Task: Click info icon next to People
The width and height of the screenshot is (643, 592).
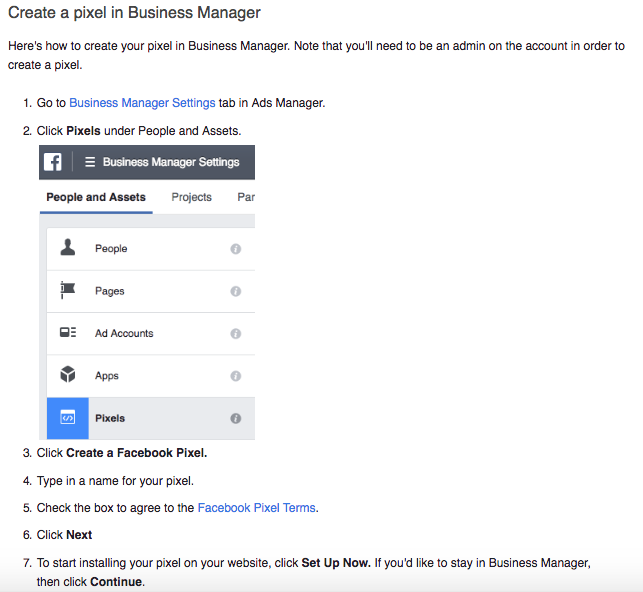Action: point(235,249)
